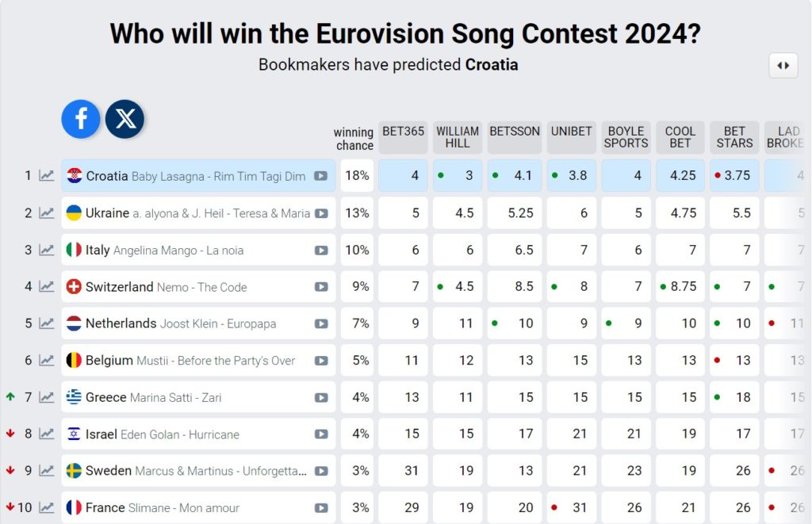The height and width of the screenshot is (524, 812).
Task: Play Italy's La noia video icon
Action: point(321,250)
